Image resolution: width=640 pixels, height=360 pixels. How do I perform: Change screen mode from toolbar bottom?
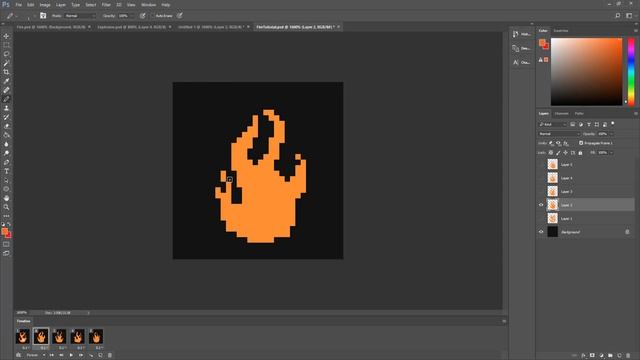tap(6, 253)
